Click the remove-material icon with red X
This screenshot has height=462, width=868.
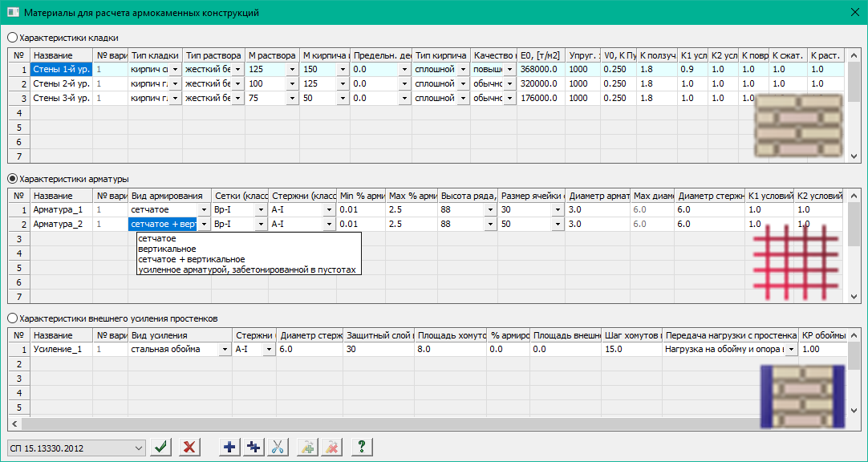point(331,447)
